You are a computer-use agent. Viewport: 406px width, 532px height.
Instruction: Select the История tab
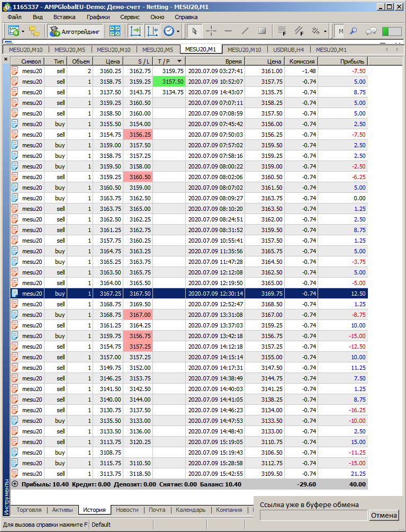point(94,510)
